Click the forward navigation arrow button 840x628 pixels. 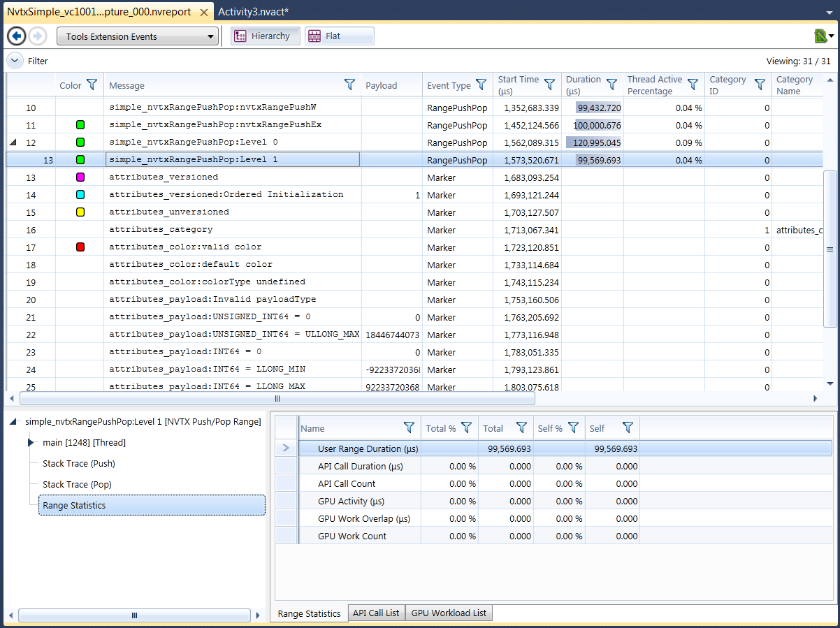point(38,36)
